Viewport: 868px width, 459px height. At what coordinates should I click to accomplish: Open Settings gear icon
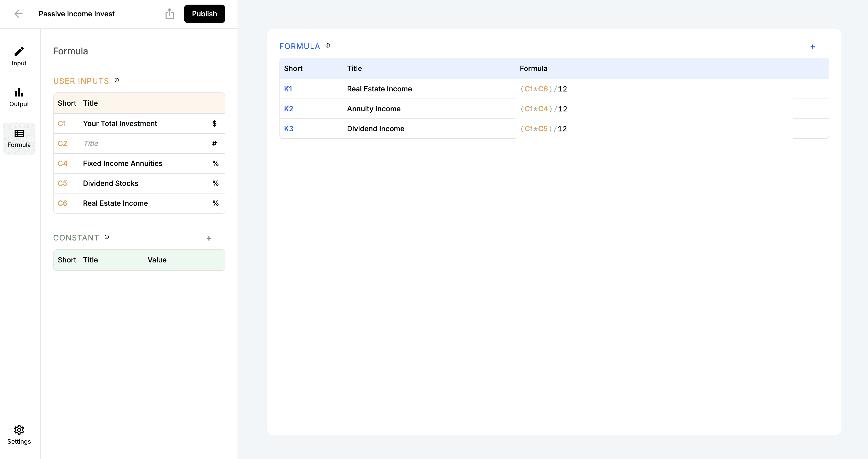click(19, 434)
